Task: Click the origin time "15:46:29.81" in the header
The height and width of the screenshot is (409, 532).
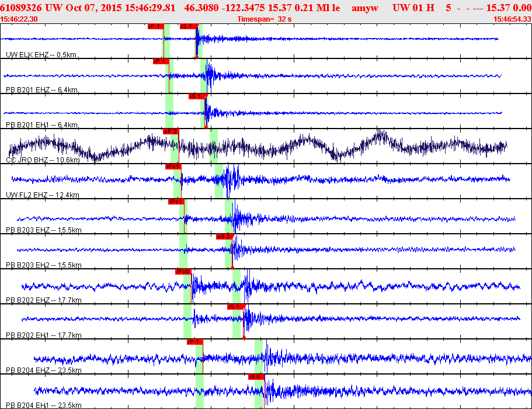Action: pyautogui.click(x=150, y=8)
